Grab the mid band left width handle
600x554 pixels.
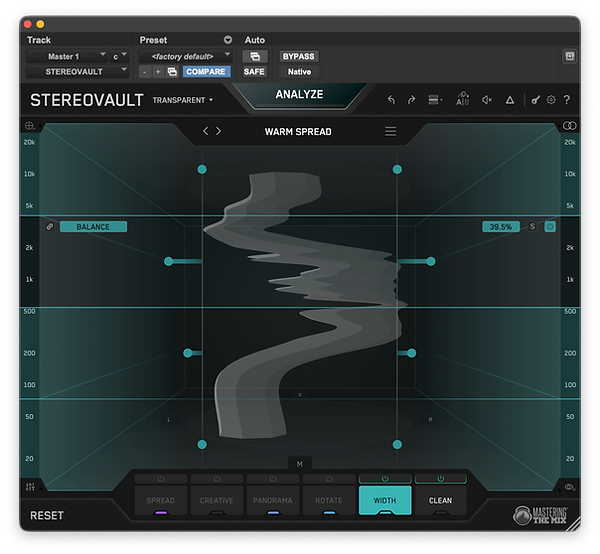168,261
